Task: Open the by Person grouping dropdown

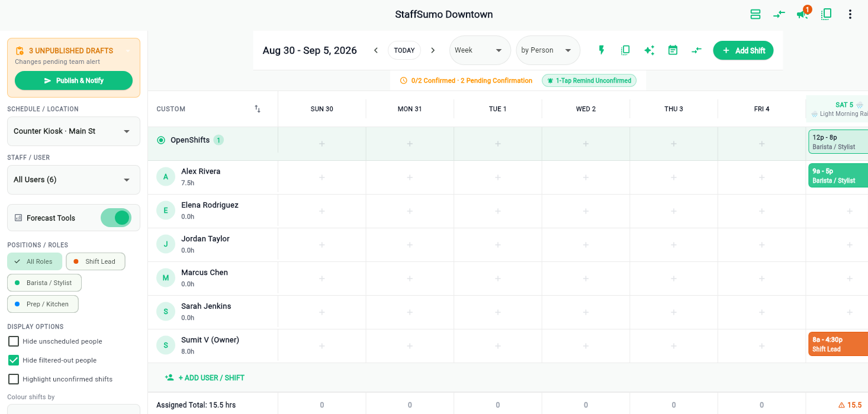Action: click(x=548, y=50)
